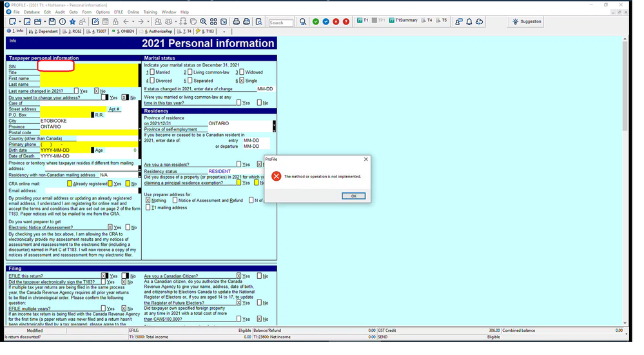Check the Married status box
Image resolution: width=644 pixels, height=355 pixels.
(x=152, y=72)
